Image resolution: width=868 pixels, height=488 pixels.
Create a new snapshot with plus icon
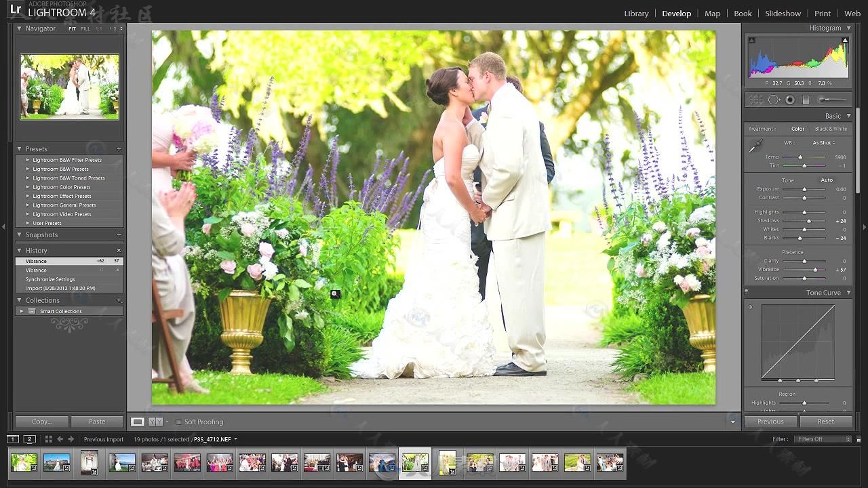119,235
